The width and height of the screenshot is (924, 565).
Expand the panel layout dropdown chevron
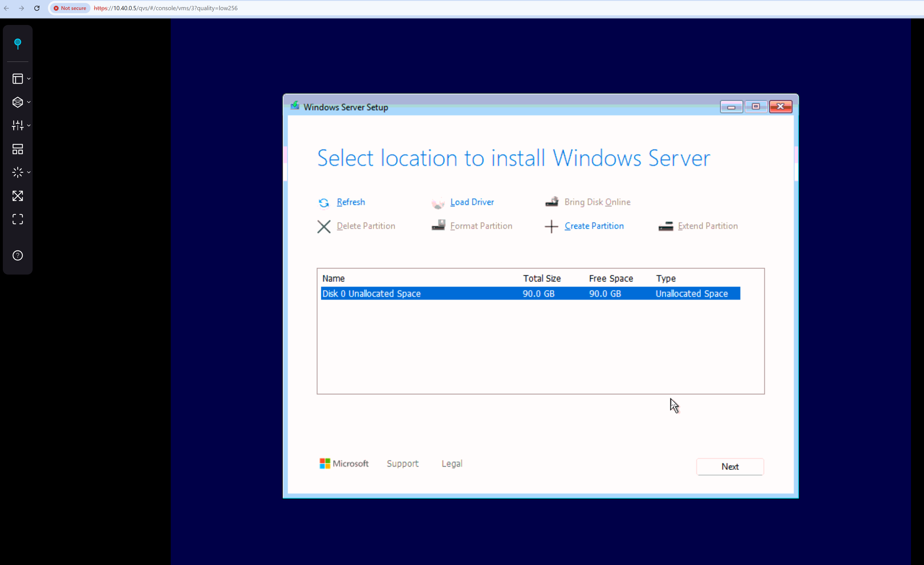tap(29, 79)
